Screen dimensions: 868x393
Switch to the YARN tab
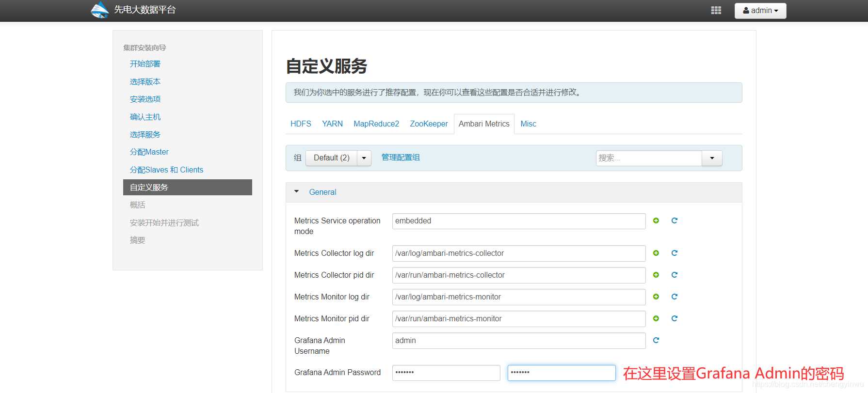[332, 124]
